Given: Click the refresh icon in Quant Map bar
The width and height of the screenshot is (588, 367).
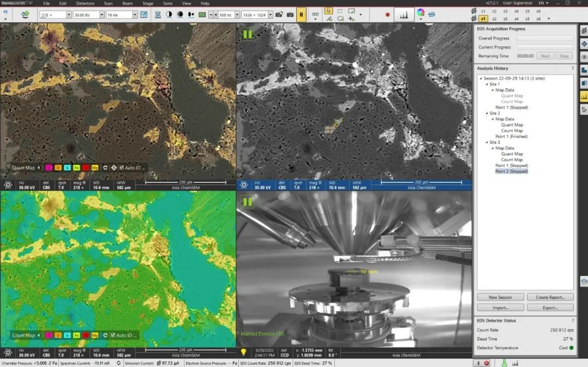Looking at the screenshot, I should (x=106, y=168).
